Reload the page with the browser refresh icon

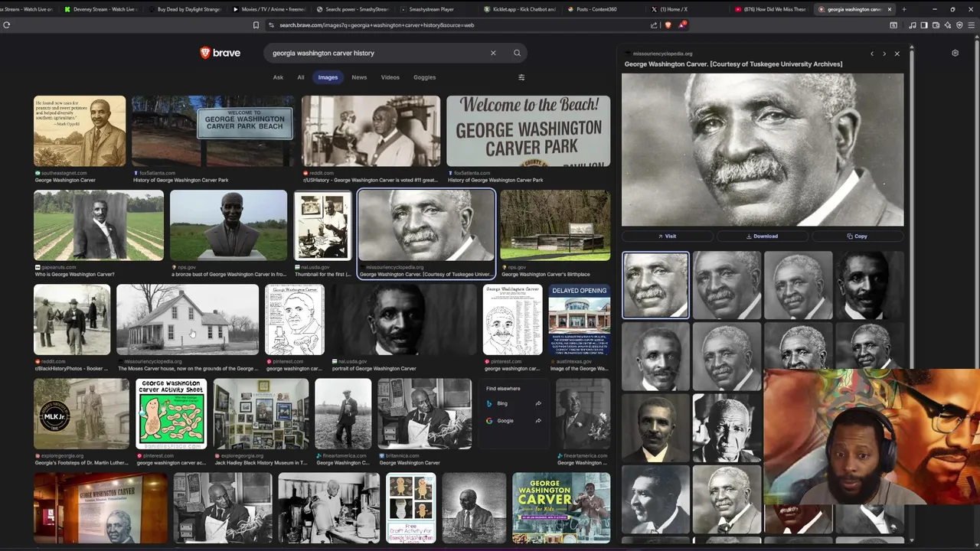click(x=7, y=24)
